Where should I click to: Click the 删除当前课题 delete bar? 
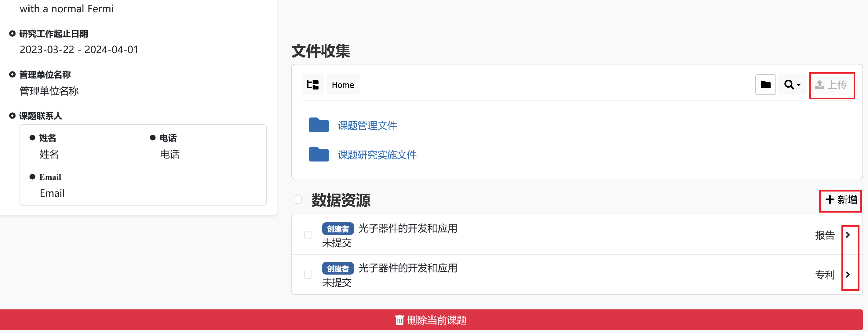(x=431, y=319)
